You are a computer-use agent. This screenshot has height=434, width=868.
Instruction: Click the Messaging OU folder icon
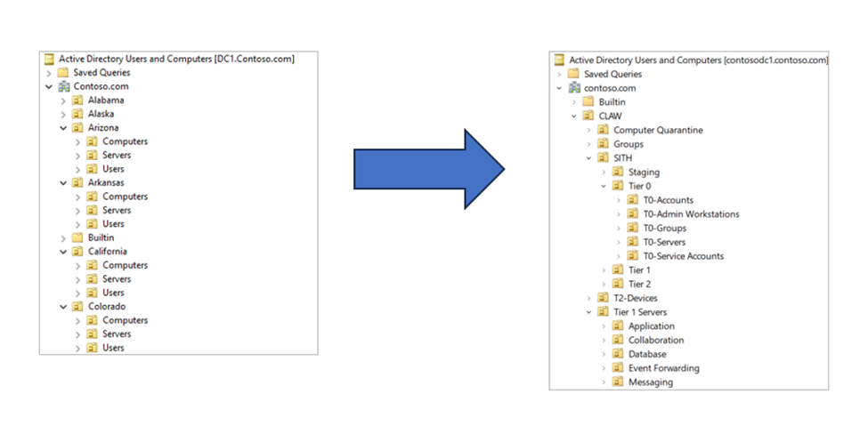pyautogui.click(x=618, y=382)
